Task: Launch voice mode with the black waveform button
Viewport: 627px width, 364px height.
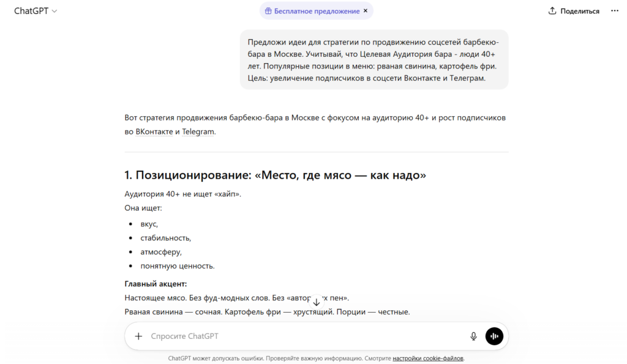Action: coord(494,336)
